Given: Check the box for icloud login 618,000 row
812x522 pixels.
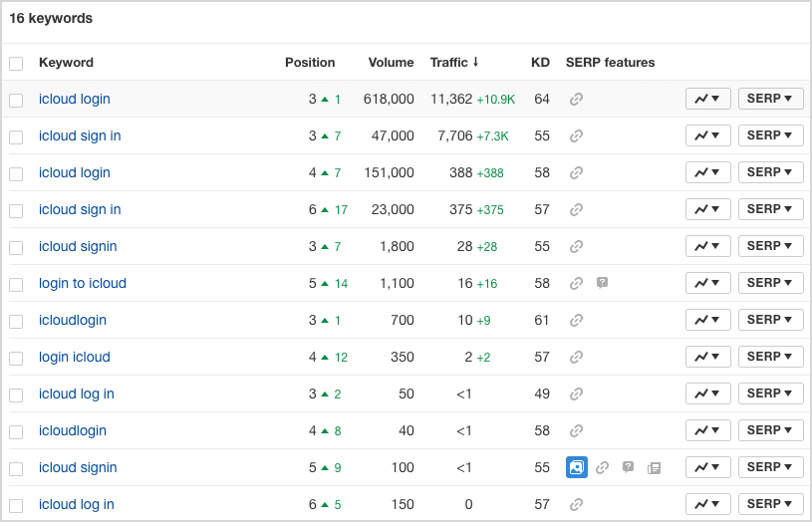Looking at the screenshot, I should tap(16, 100).
